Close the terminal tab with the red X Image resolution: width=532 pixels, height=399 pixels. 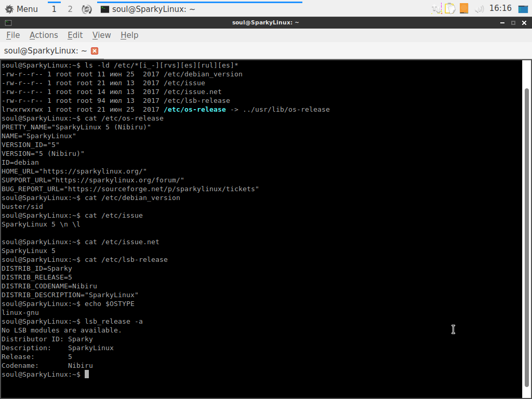point(95,51)
